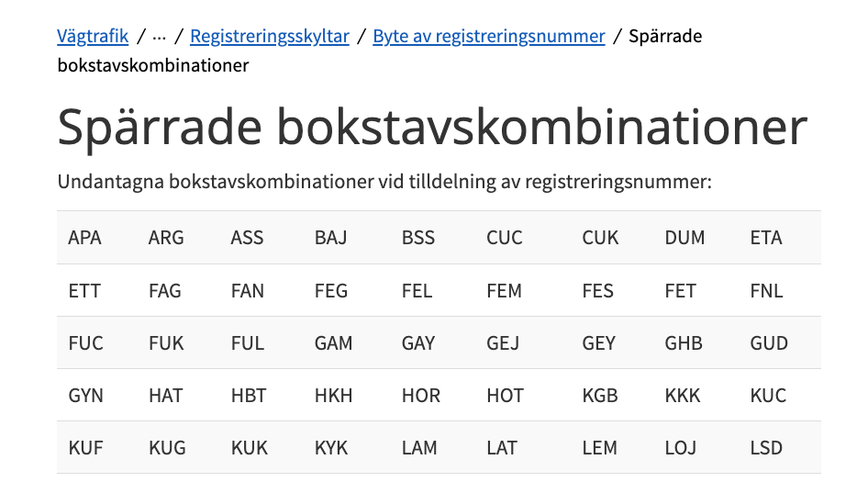Image resolution: width=868 pixels, height=482 pixels.
Task: Click the page heading Spärrade bokstavskombinationer
Action: 432,129
